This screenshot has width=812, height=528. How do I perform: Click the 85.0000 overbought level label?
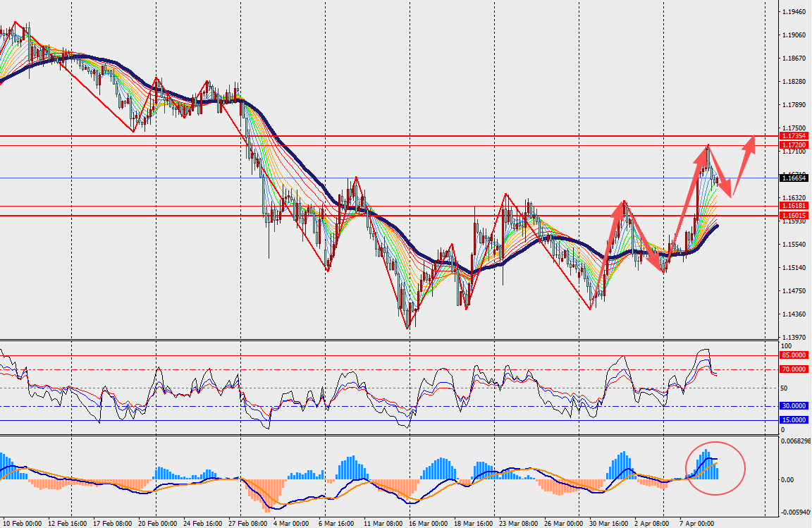[x=793, y=356]
